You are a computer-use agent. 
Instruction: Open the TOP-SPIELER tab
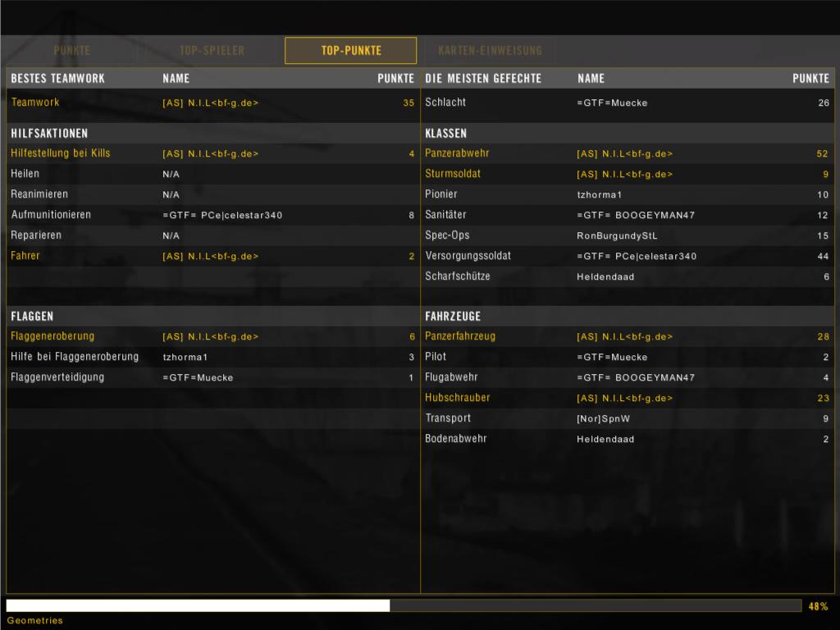212,50
